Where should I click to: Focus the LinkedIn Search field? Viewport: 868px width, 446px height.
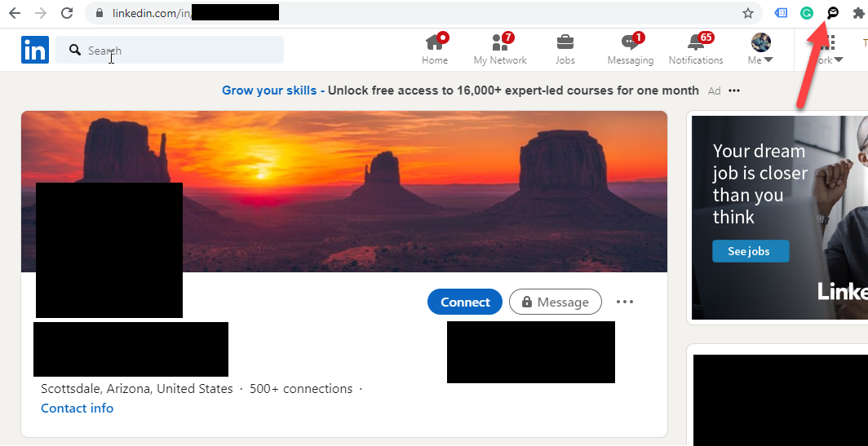[x=170, y=50]
